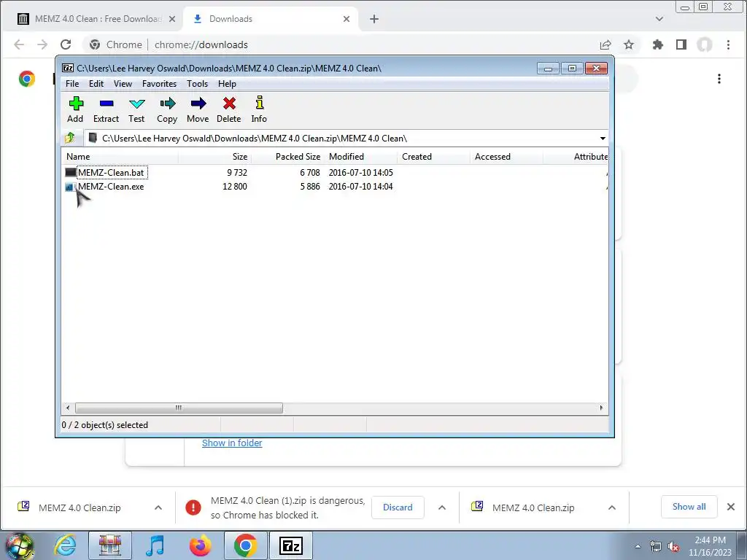Bookmark this page with the star icon
The height and width of the screenshot is (560, 747).
(x=629, y=44)
